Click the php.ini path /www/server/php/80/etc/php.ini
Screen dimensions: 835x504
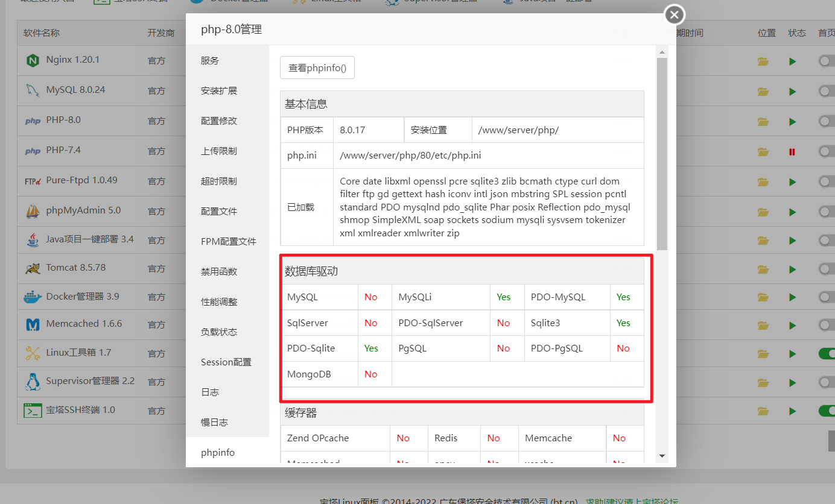point(410,155)
